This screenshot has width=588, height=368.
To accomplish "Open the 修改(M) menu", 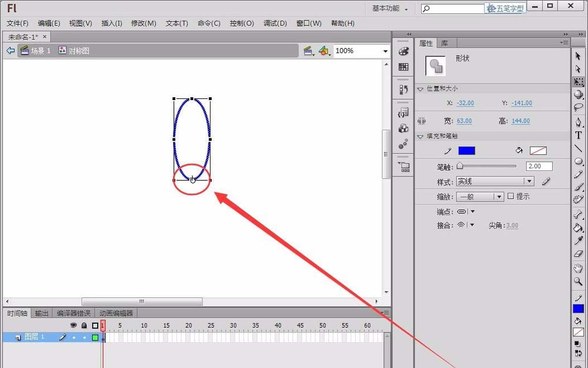I will tap(143, 24).
